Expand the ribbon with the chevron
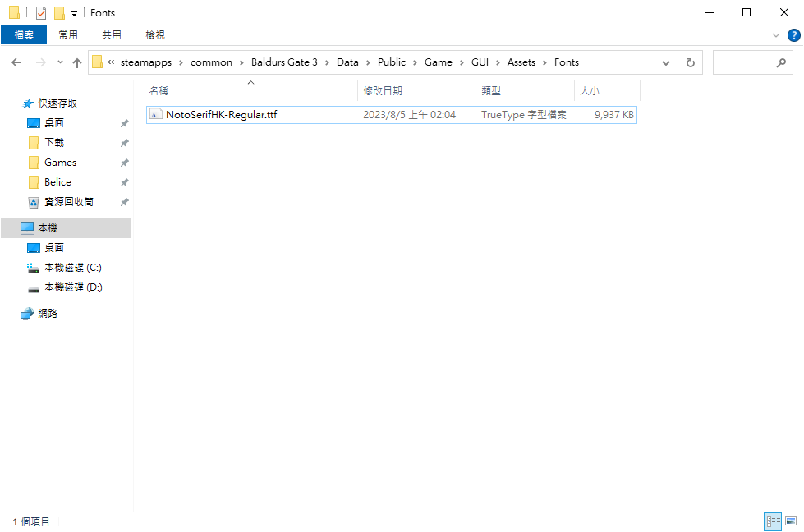The width and height of the screenshot is (804, 532). (x=776, y=35)
